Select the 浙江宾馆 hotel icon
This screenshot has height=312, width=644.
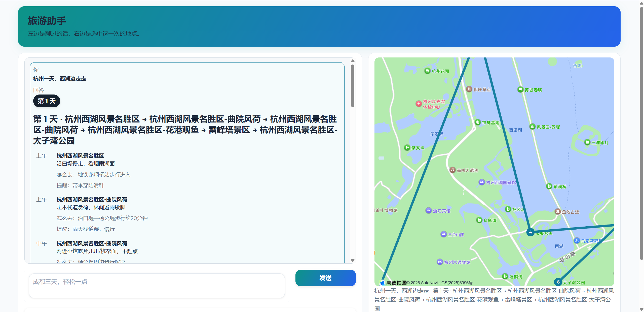point(428,210)
